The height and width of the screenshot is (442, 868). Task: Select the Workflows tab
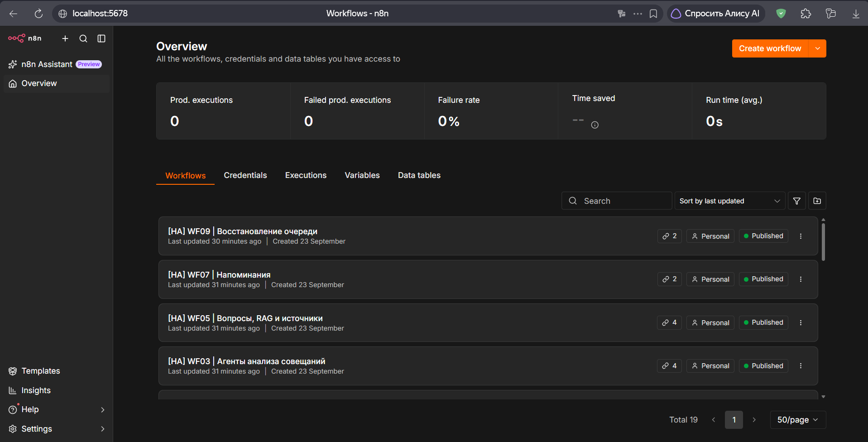tap(185, 176)
